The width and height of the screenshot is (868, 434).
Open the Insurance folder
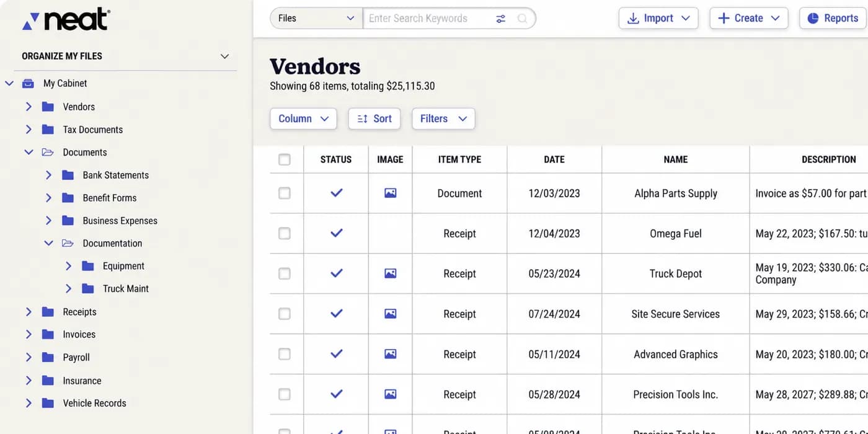(82, 381)
